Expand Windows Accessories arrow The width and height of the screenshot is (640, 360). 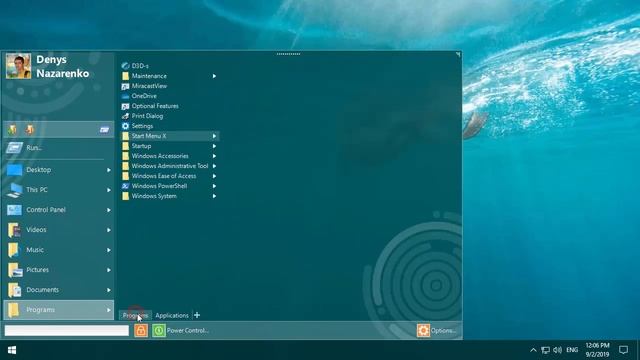tap(214, 156)
